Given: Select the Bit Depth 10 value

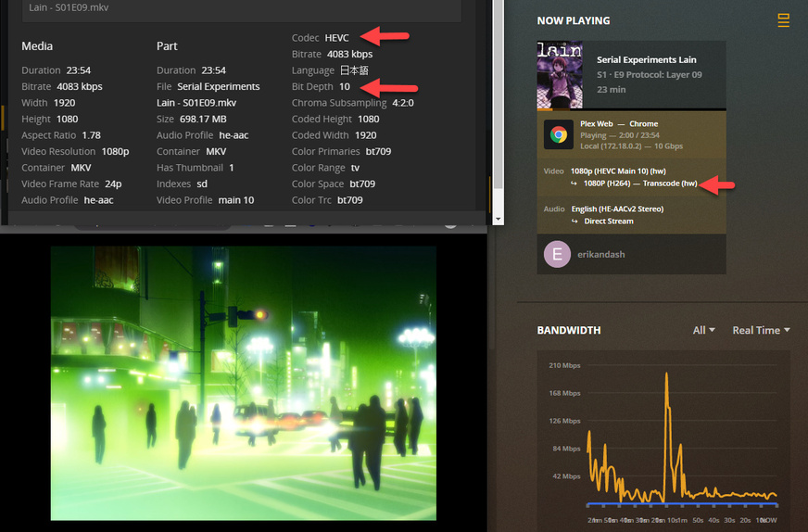Looking at the screenshot, I should [344, 86].
